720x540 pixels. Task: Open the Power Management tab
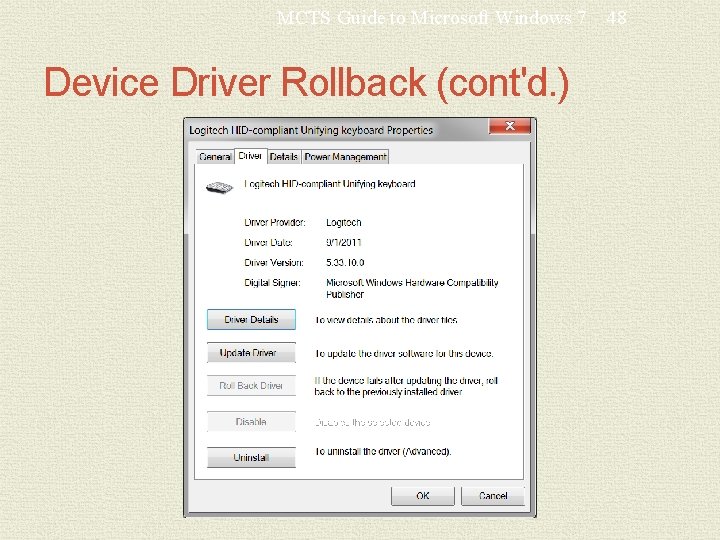point(345,157)
